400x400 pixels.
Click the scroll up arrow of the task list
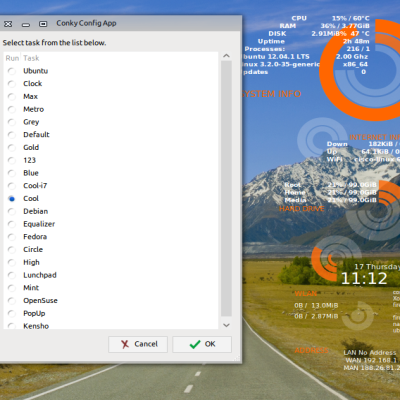[x=226, y=56]
